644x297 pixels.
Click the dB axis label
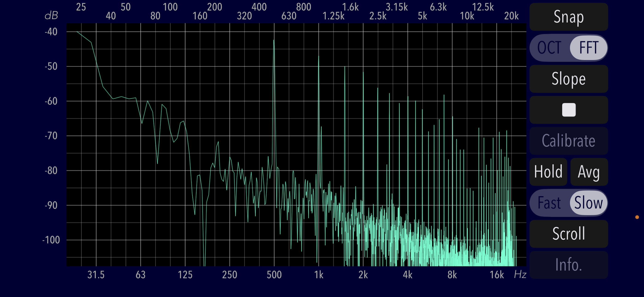pyautogui.click(x=51, y=16)
